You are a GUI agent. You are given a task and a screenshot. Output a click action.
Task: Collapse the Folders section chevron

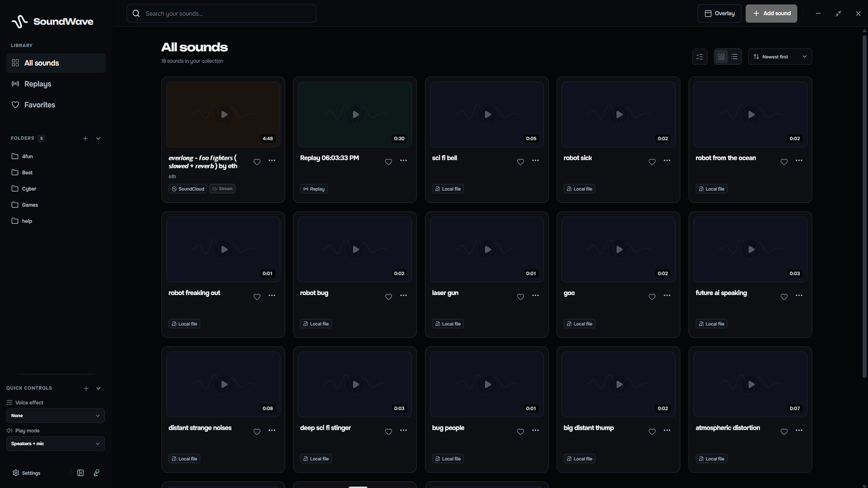(98, 139)
